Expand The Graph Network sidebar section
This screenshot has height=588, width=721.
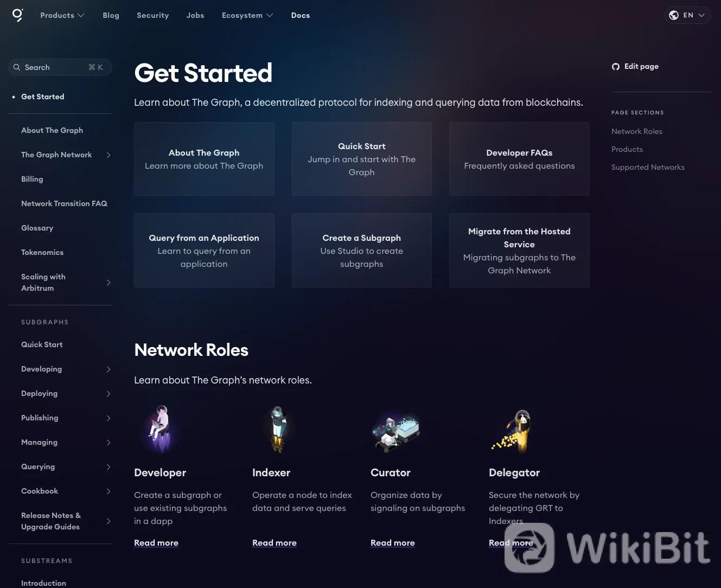tap(109, 155)
